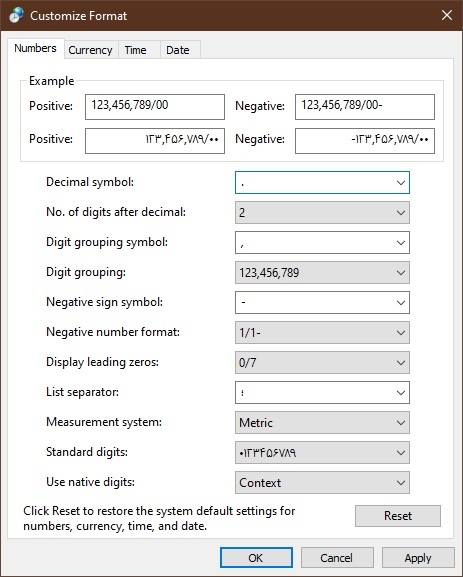Open the Negative number format dropdown
This screenshot has height=577, width=463.
point(322,332)
